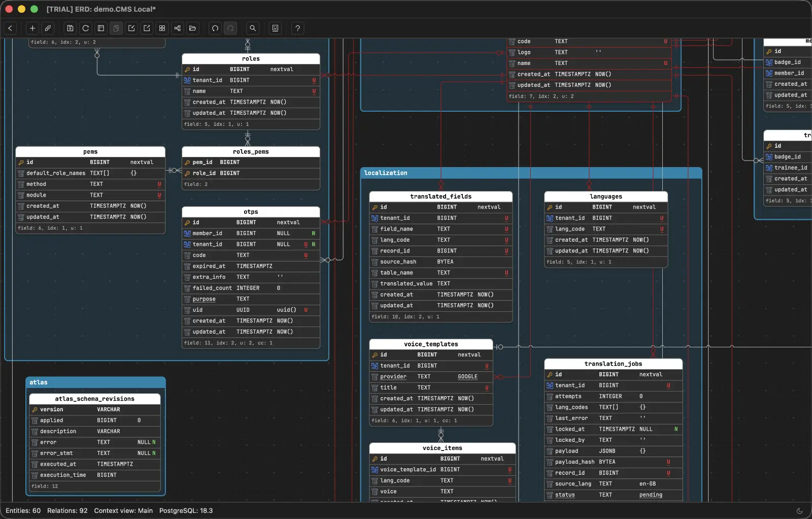
Task: Click Context view: Main in status bar
Action: [x=123, y=511]
